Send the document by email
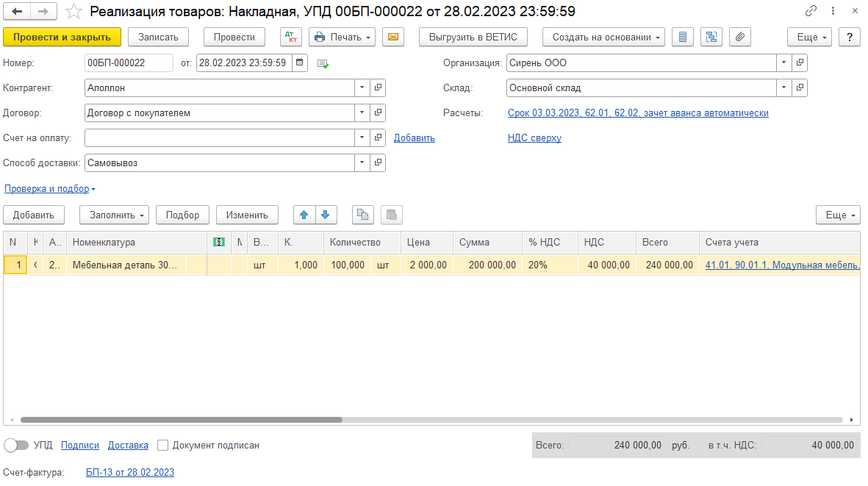The width and height of the screenshot is (868, 486). pyautogui.click(x=393, y=37)
